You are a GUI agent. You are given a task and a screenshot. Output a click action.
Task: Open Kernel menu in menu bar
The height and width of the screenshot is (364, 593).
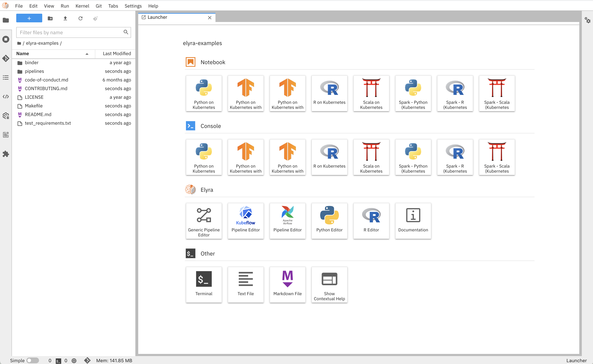pyautogui.click(x=82, y=5)
